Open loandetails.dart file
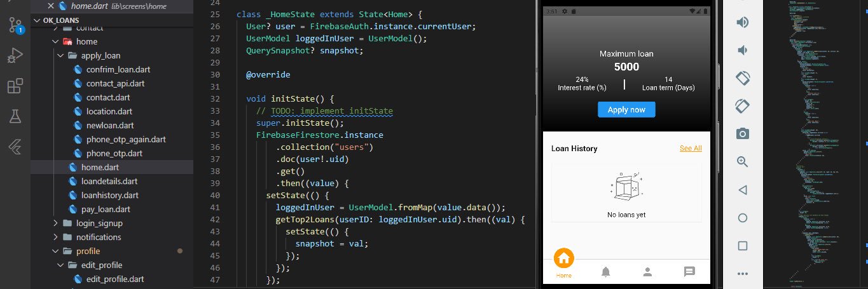Image resolution: width=868 pixels, height=289 pixels. pyautogui.click(x=109, y=181)
